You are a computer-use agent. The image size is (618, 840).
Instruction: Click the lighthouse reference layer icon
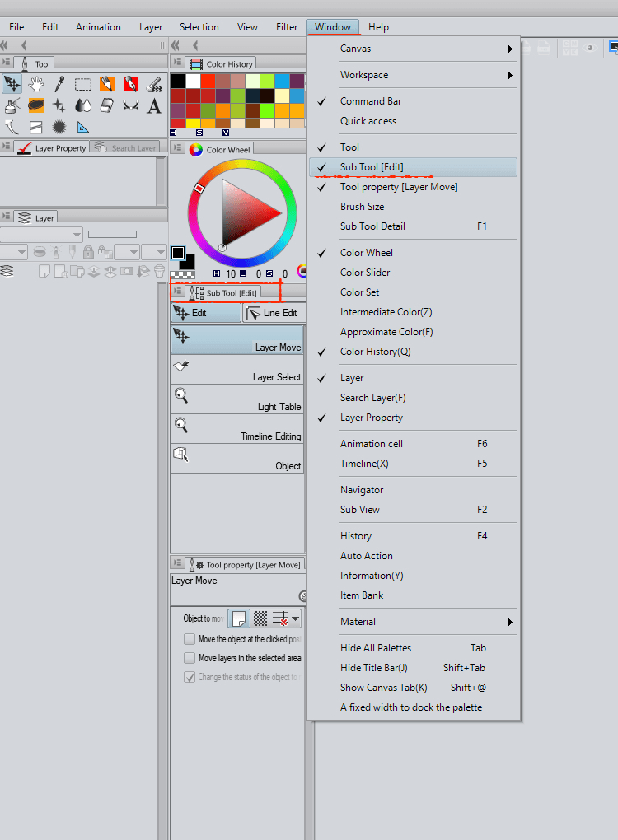56,252
